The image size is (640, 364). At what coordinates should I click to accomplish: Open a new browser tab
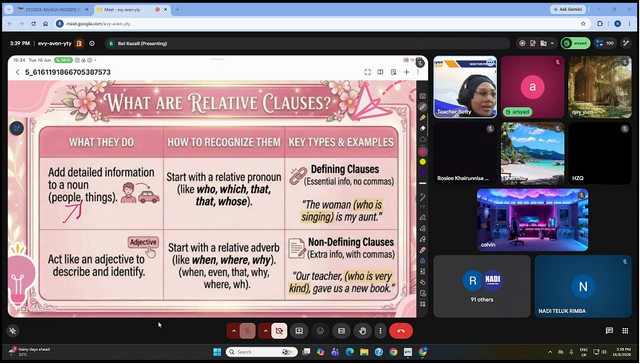[x=177, y=9]
